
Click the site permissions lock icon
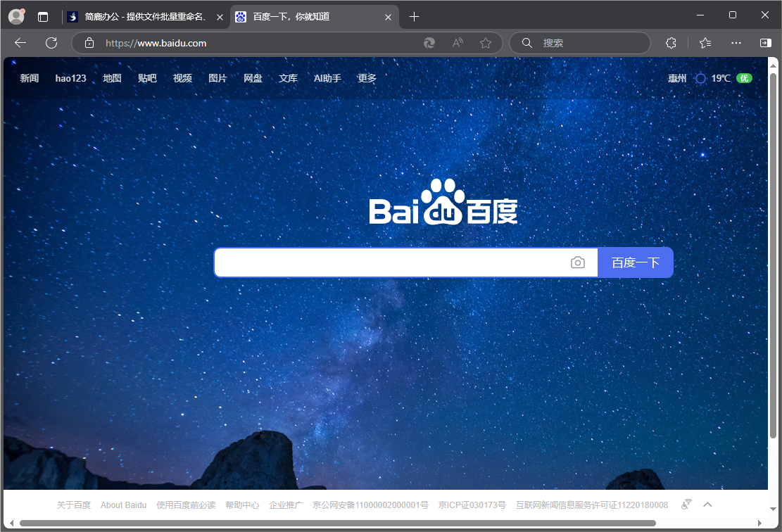pyautogui.click(x=89, y=43)
